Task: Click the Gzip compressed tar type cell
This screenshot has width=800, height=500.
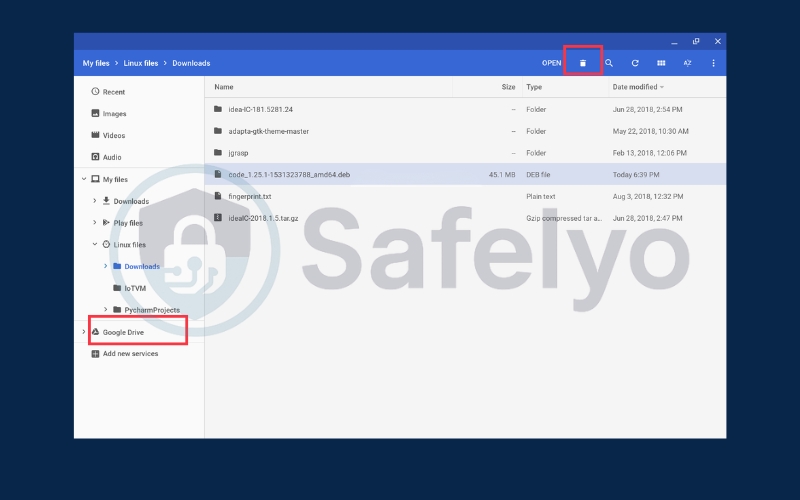Action: pyautogui.click(x=564, y=218)
